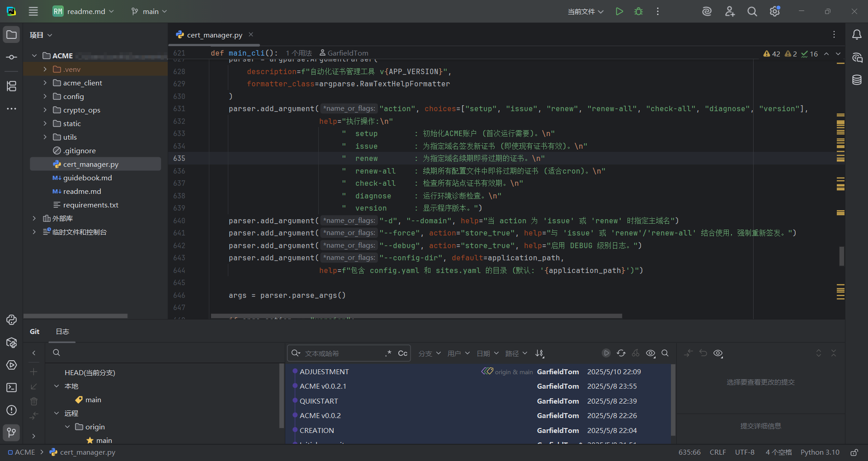Expand the acme_client folder
Viewport: 868px width, 461px height.
click(45, 83)
